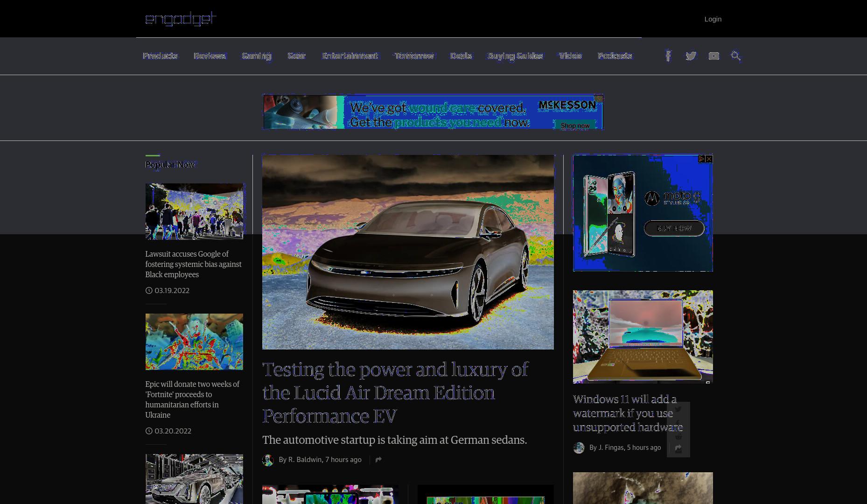Read Windows 11 watermark headline

click(x=628, y=413)
